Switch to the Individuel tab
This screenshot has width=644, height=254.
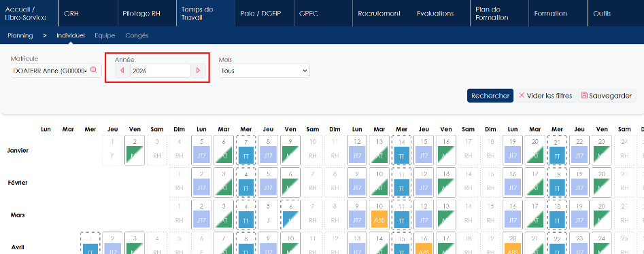click(71, 36)
